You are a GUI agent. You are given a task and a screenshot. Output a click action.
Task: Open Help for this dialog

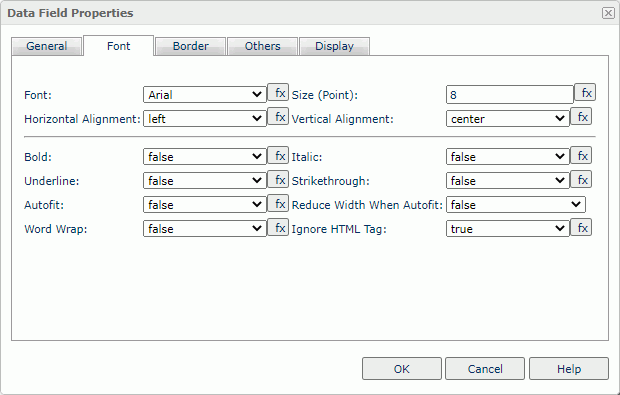click(569, 369)
